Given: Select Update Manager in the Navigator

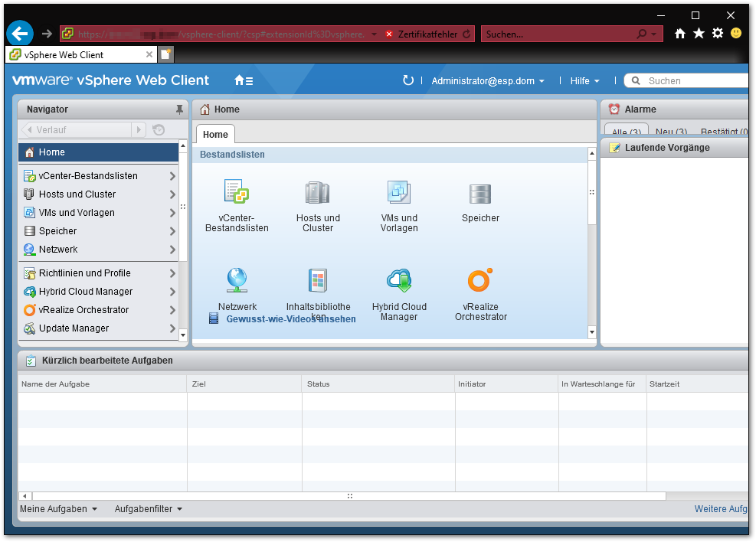Looking at the screenshot, I should click(74, 328).
